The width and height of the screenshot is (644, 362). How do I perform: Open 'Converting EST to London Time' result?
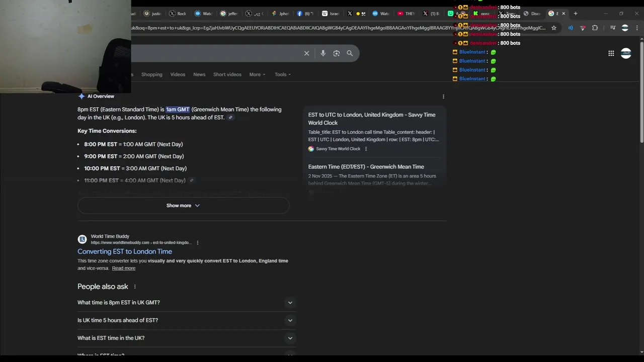pyautogui.click(x=125, y=251)
